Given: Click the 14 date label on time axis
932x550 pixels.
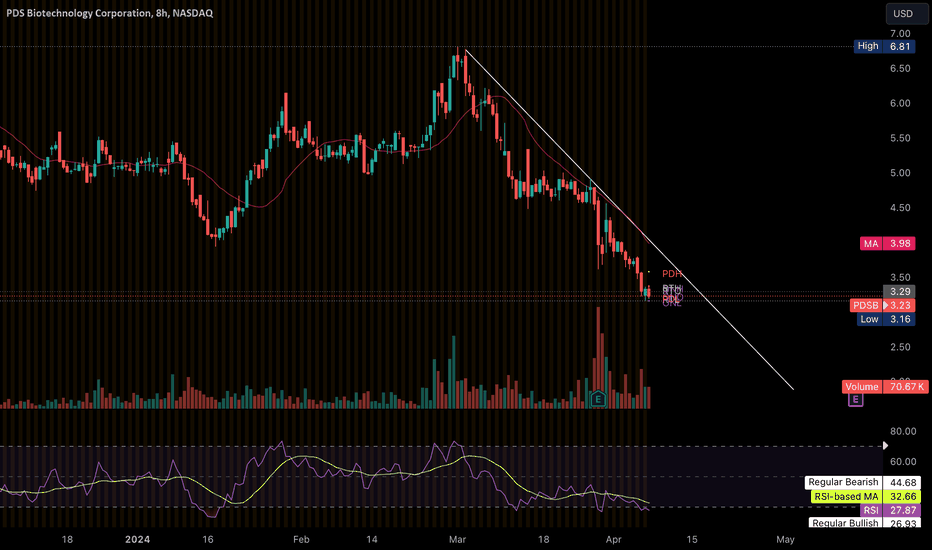Looking at the screenshot, I should click(371, 539).
